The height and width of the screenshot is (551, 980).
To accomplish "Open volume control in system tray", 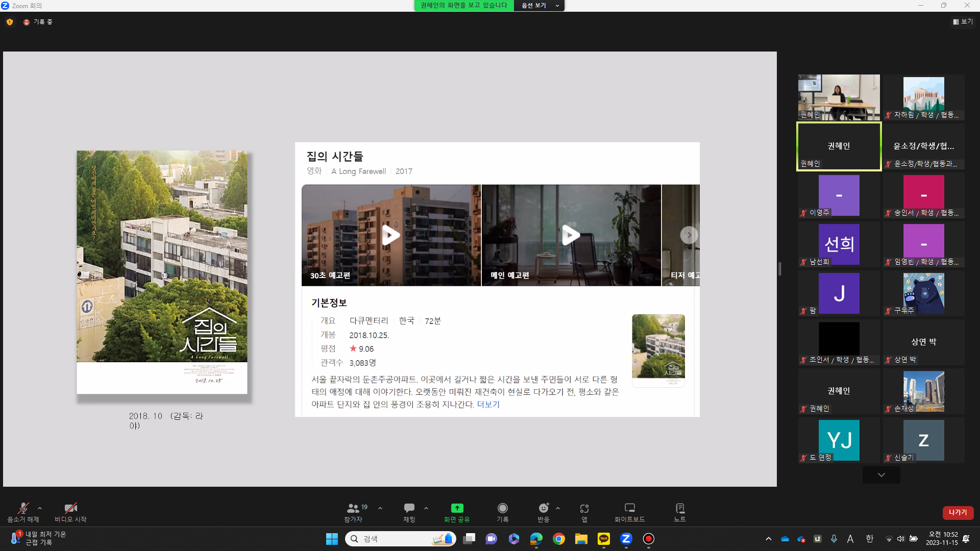I will 901,539.
